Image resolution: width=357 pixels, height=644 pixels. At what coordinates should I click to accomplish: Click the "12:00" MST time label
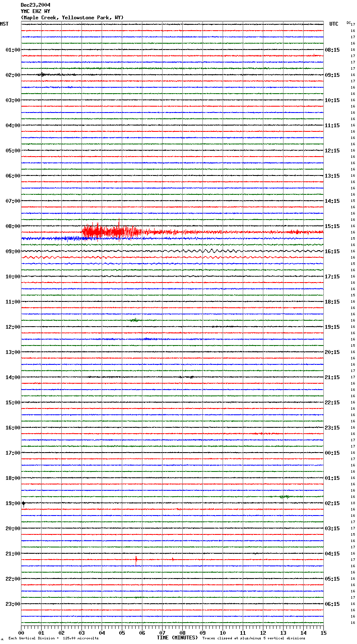[13, 327]
